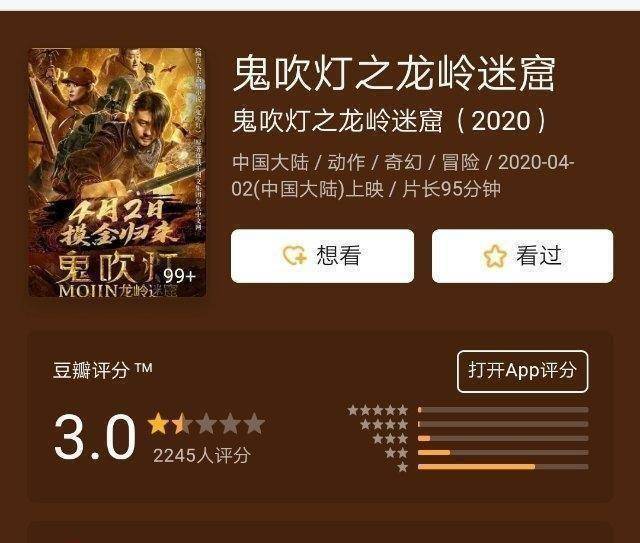
Task: Click the heart-plus icon on 想看
Action: click(x=294, y=256)
